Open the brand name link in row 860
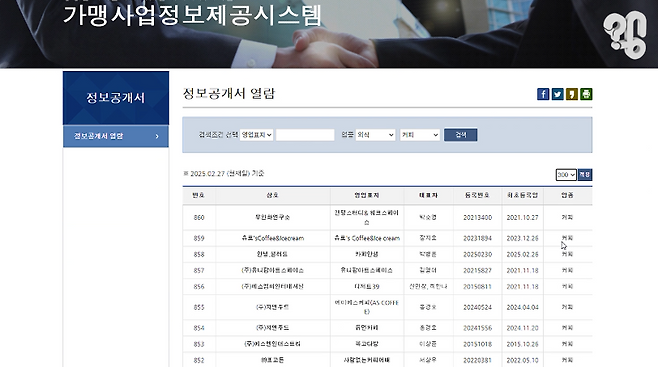This screenshot has height=367, width=658. pyautogui.click(x=367, y=217)
